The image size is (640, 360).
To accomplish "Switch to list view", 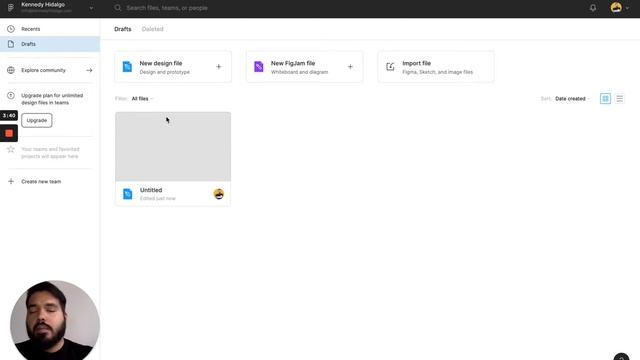I will 620,99.
